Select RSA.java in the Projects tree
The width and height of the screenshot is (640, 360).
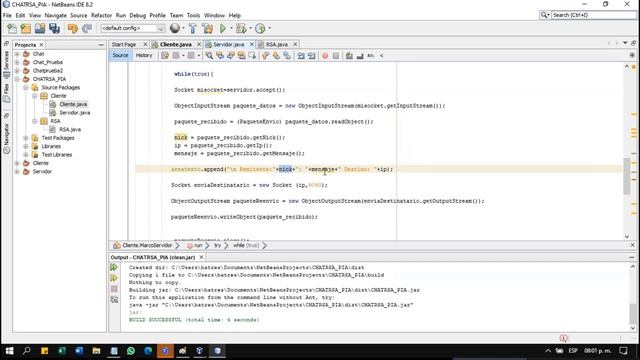70,129
